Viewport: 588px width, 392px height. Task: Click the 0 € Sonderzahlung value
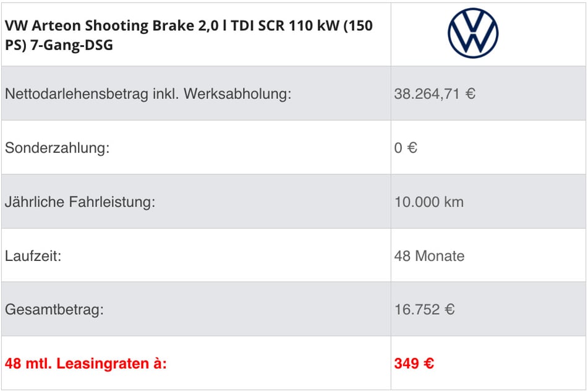[x=406, y=148]
